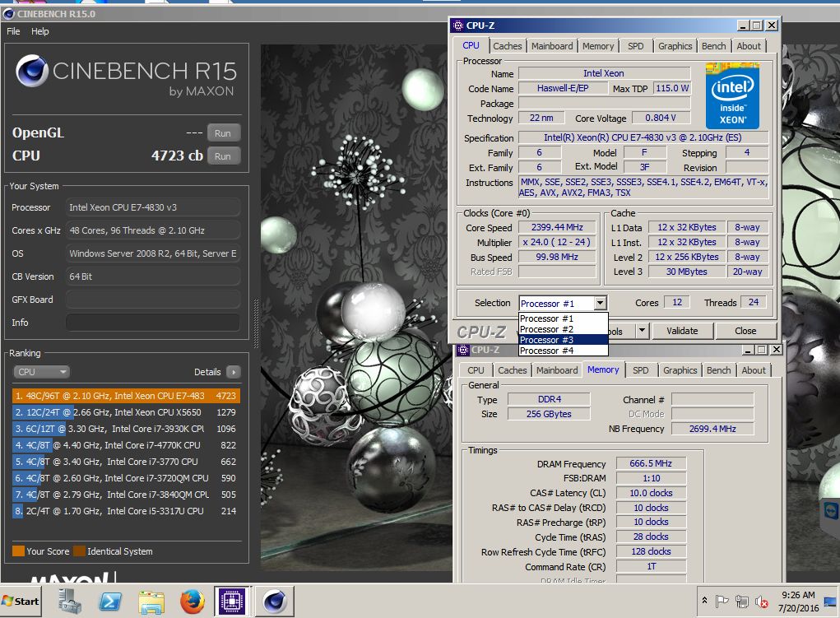Viewport: 840px width, 618px height.
Task: Show hidden system tray icons
Action: pyautogui.click(x=704, y=601)
